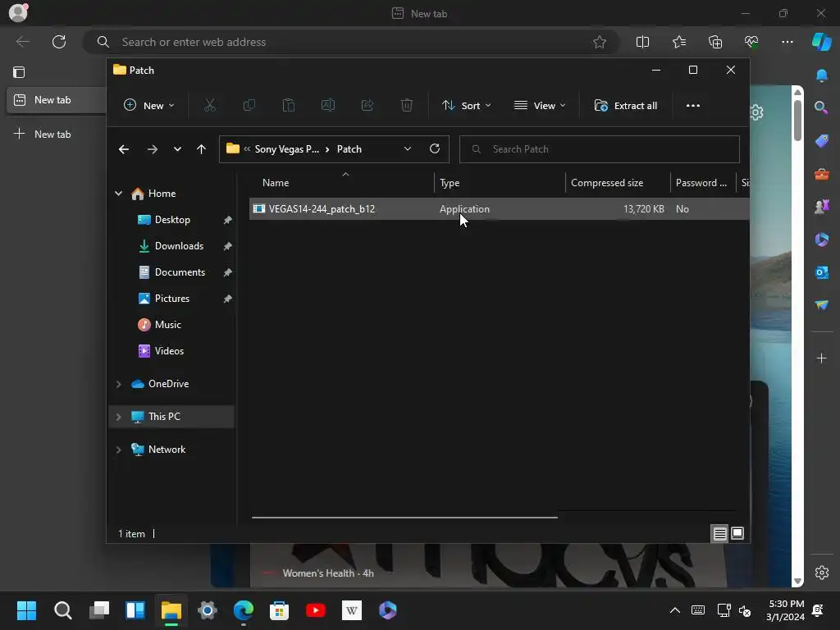Open Browser essentials heart icon
Viewport: 840px width, 630px height.
pos(751,42)
